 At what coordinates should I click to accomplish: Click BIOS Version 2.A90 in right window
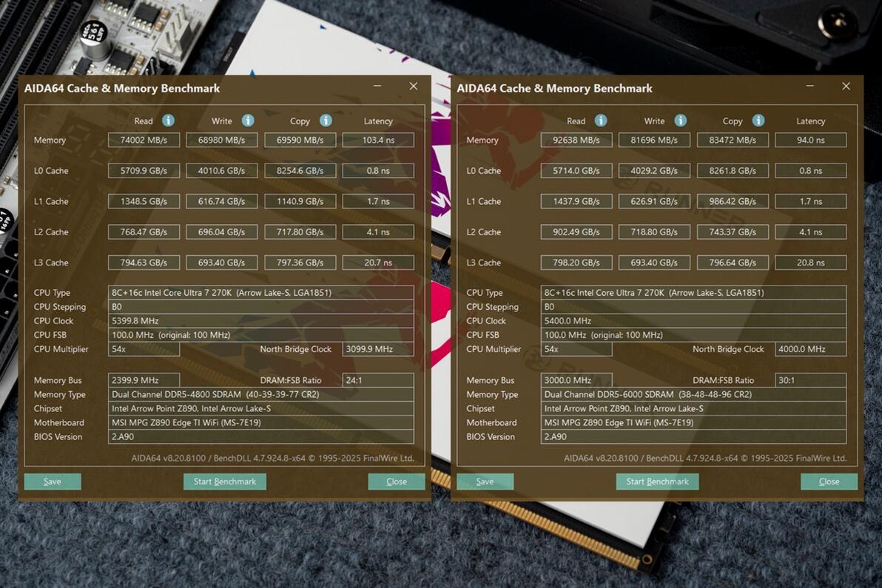[693, 437]
